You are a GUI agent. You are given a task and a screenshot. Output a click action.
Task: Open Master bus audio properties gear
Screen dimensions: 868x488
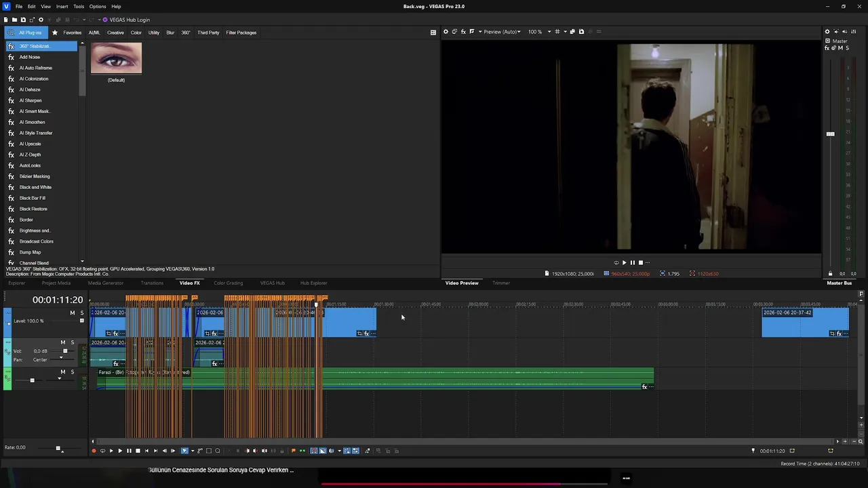pos(827,32)
